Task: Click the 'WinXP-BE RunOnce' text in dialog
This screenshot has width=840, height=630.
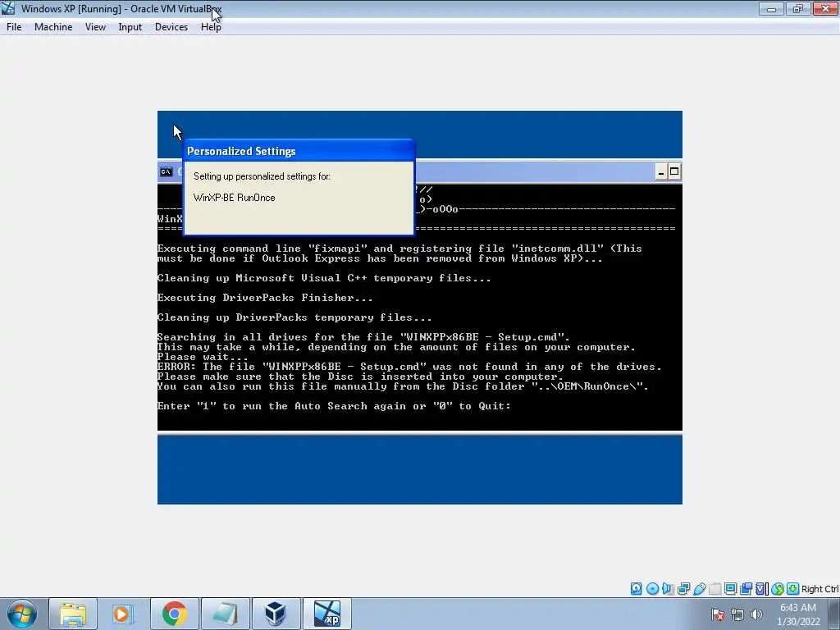Action: pos(234,198)
